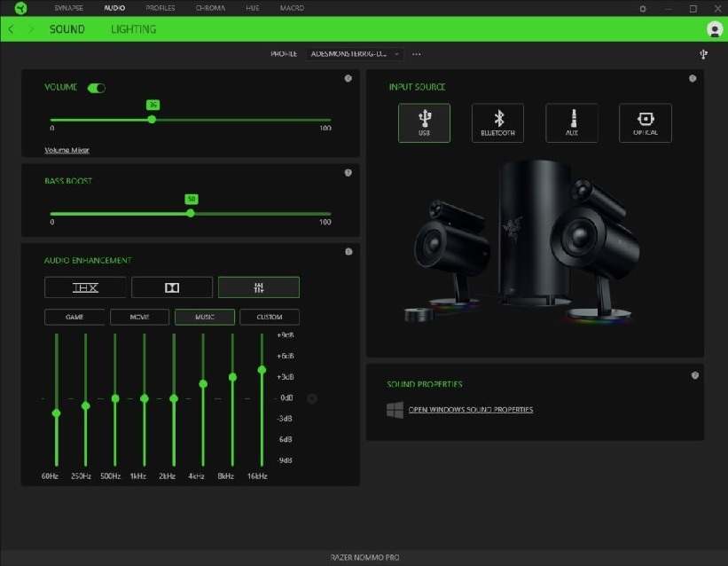Open help for the Volume panel

click(348, 79)
